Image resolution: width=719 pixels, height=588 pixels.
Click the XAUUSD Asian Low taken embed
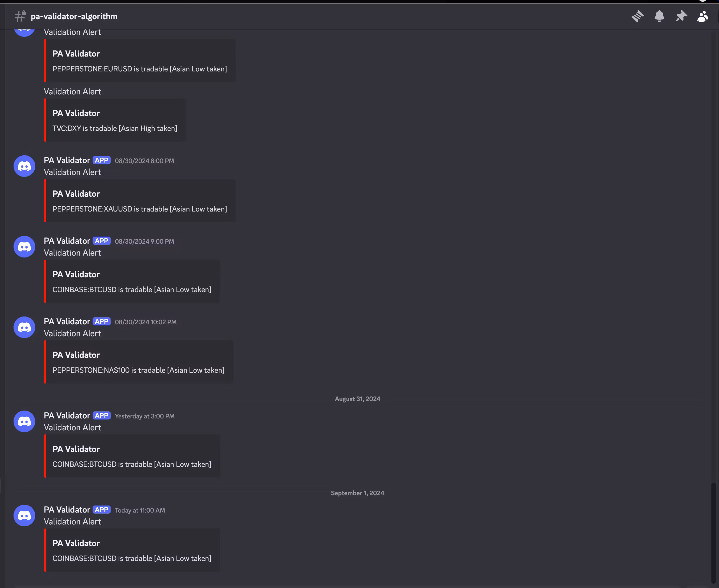139,209
